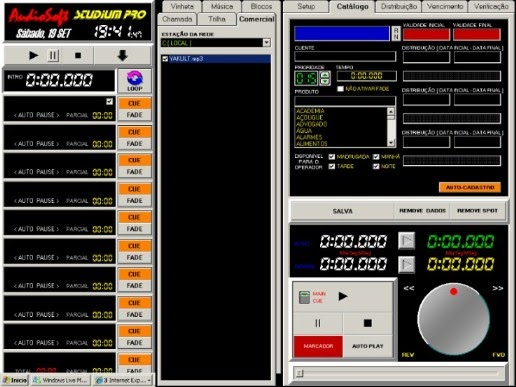Click the REMOVE DADOS button
Screen dimensions: 516x387
[422, 211]
